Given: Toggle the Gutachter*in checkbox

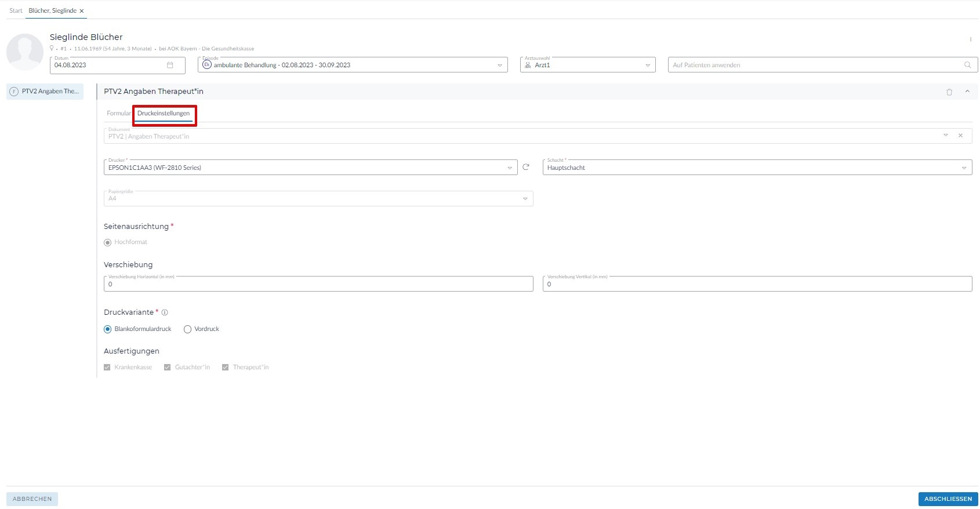Looking at the screenshot, I should tap(168, 368).
